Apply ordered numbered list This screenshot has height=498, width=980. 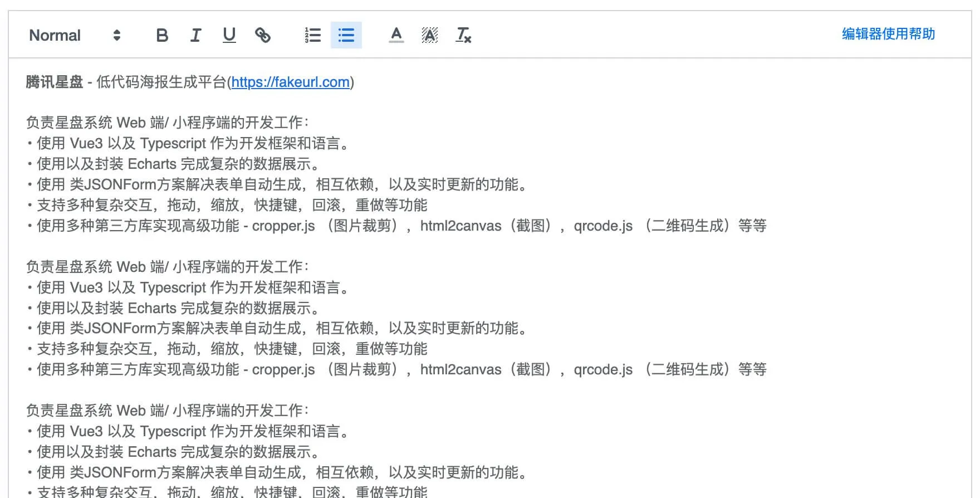pyautogui.click(x=313, y=35)
